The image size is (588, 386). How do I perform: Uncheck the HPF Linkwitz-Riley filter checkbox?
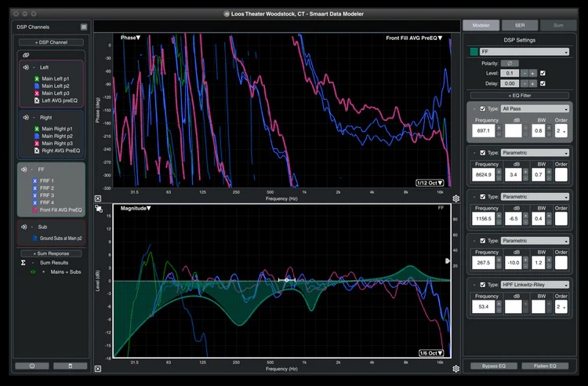pos(483,284)
